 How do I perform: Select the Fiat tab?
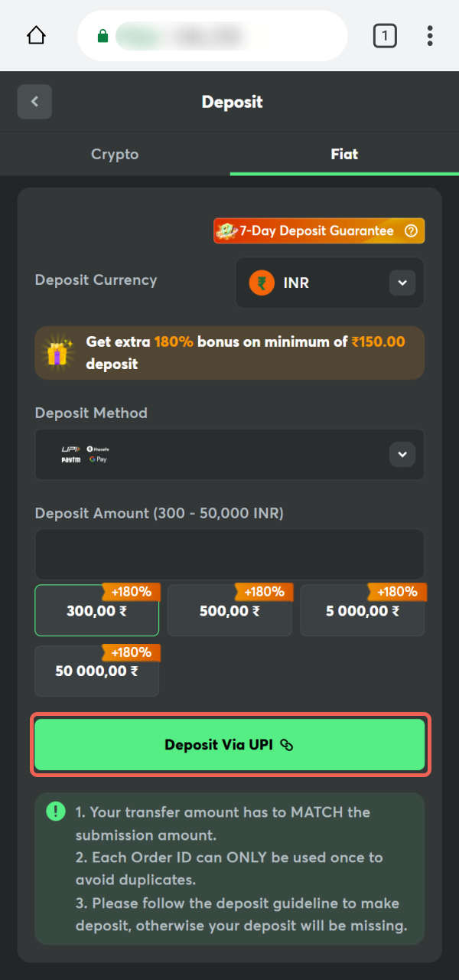click(x=343, y=154)
